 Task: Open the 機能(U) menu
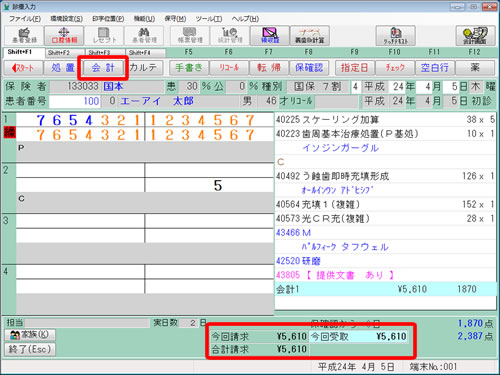[x=144, y=19]
